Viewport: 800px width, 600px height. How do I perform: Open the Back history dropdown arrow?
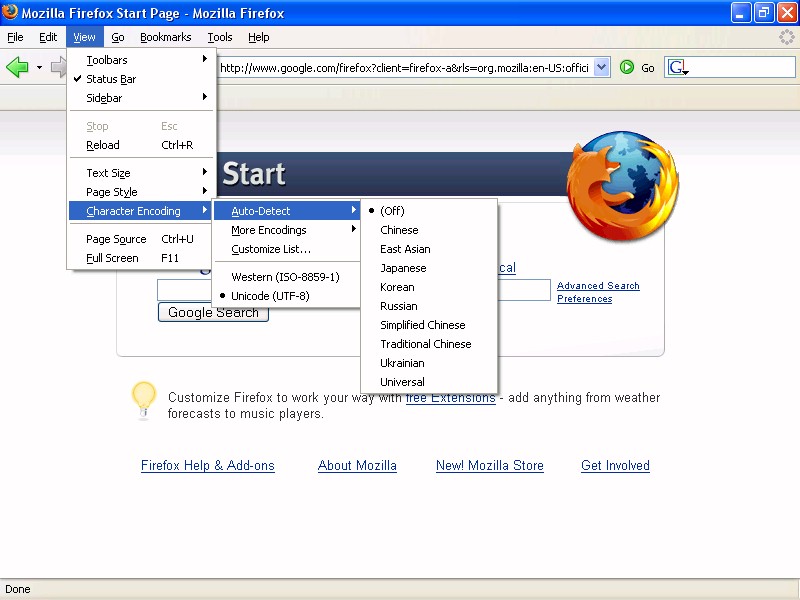pyautogui.click(x=39, y=67)
